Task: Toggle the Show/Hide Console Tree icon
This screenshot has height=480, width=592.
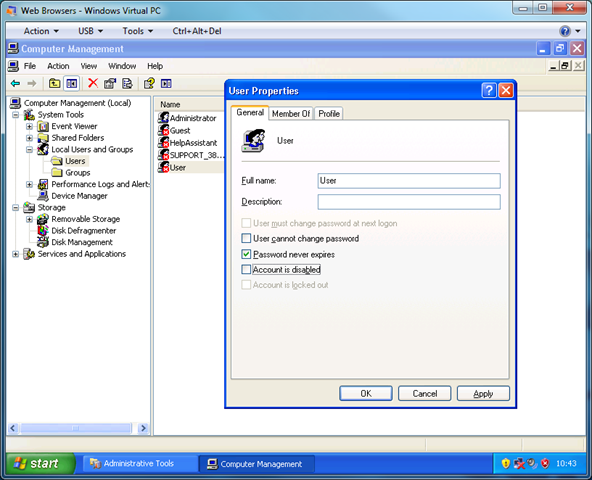Action: pyautogui.click(x=72, y=83)
